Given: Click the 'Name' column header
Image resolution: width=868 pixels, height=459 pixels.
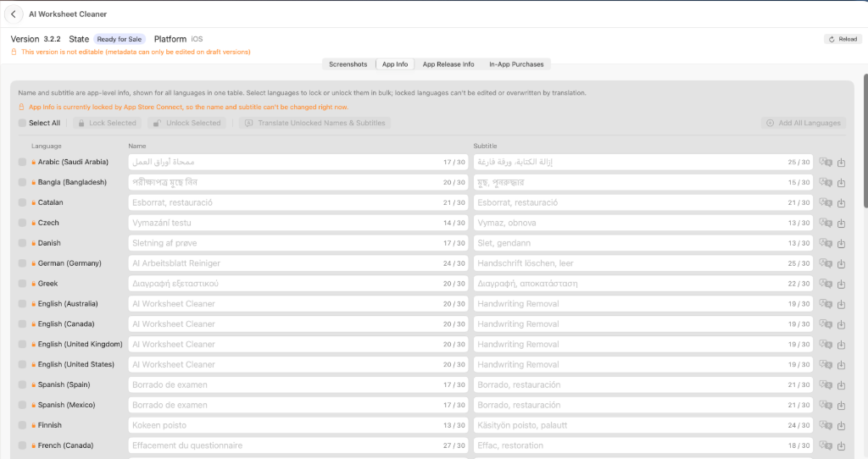Looking at the screenshot, I should 137,146.
